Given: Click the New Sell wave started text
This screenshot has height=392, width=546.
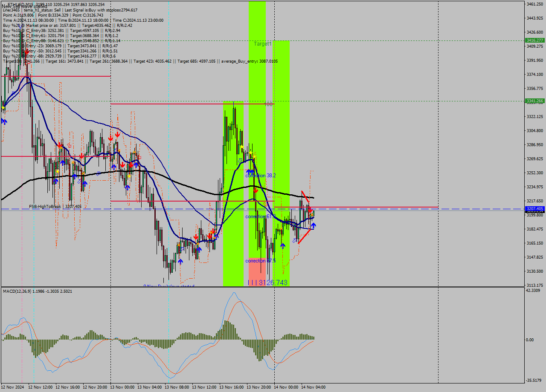Looking at the screenshot, I should click(25, 7).
